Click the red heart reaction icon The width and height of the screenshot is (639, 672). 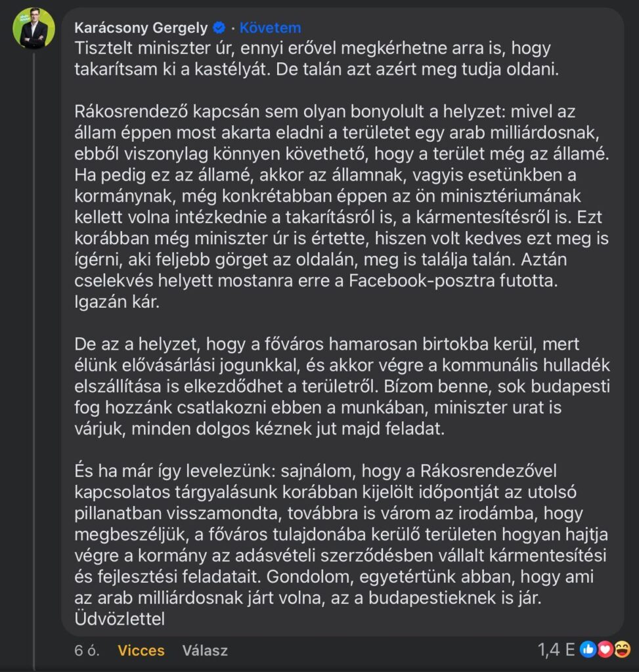click(x=605, y=650)
